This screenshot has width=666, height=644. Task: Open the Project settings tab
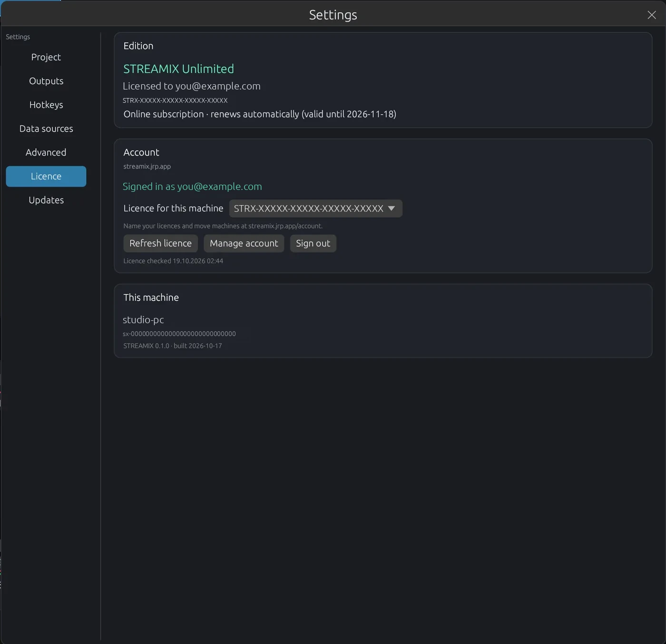click(x=46, y=57)
